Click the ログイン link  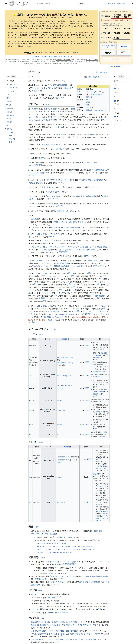point(126,4)
